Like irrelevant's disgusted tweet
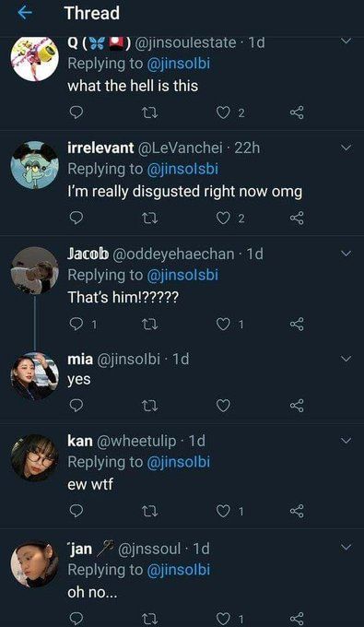This screenshot has height=627, width=364. pos(230,218)
